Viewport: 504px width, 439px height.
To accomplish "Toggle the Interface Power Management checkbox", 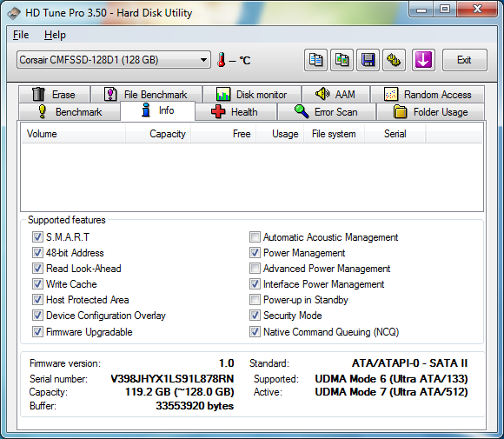I will coord(255,284).
